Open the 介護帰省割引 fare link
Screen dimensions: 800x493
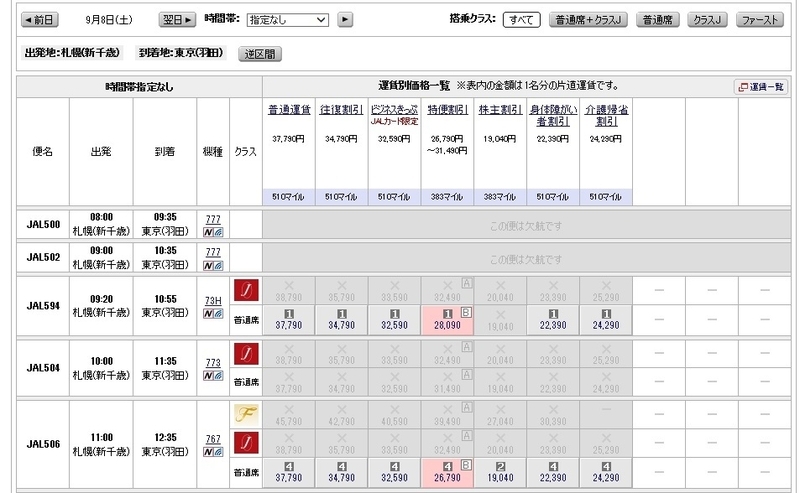point(606,115)
